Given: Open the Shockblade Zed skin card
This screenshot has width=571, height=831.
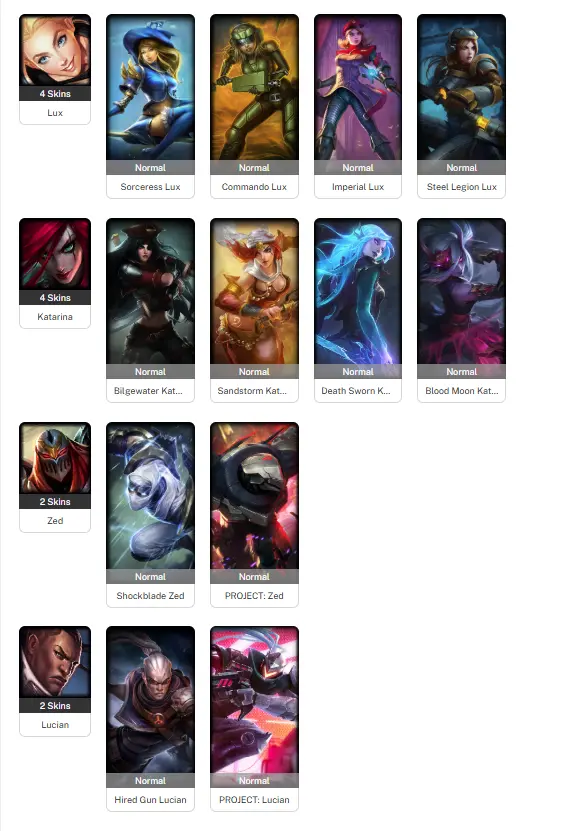Looking at the screenshot, I should click(x=151, y=515).
